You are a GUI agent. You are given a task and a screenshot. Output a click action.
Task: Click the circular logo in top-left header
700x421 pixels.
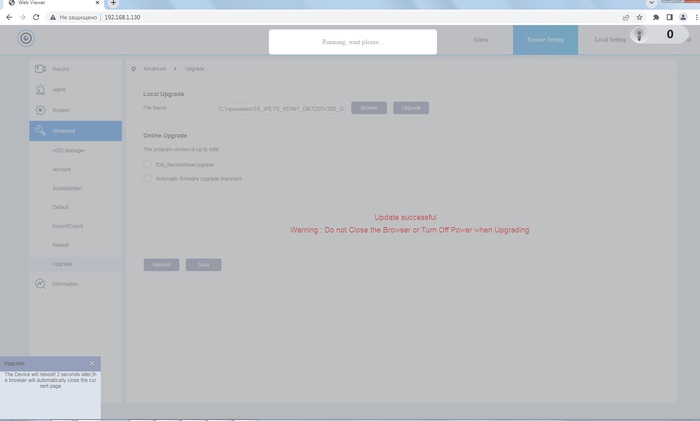[x=26, y=38]
